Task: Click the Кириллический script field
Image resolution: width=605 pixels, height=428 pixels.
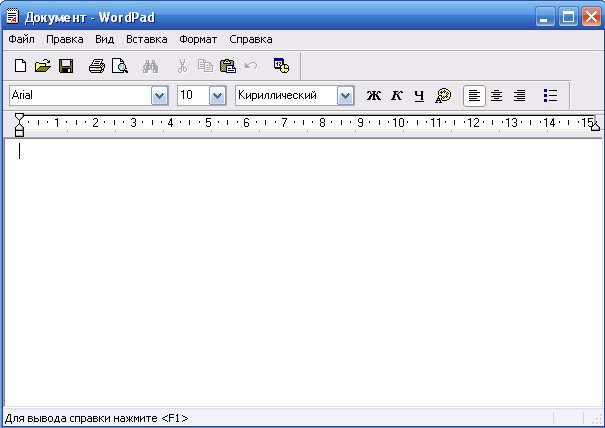Action: point(286,95)
